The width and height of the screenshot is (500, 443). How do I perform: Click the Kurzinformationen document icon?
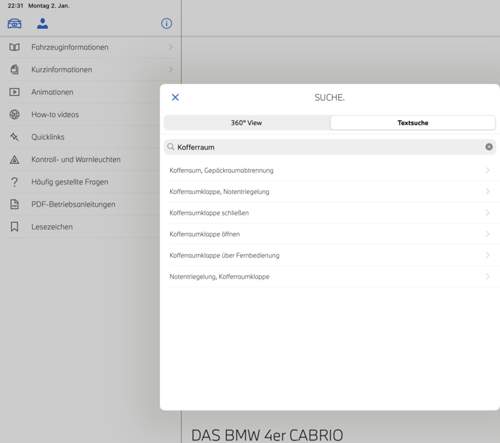pos(14,69)
